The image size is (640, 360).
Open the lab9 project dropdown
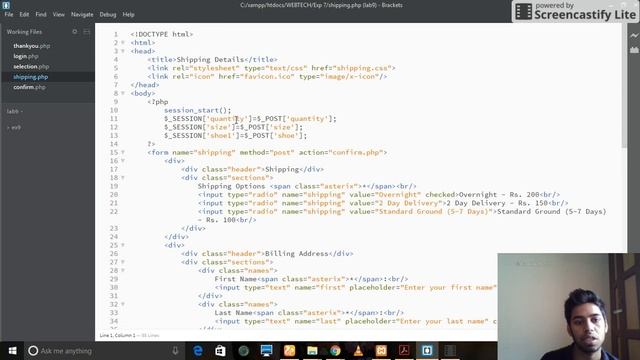[15, 111]
